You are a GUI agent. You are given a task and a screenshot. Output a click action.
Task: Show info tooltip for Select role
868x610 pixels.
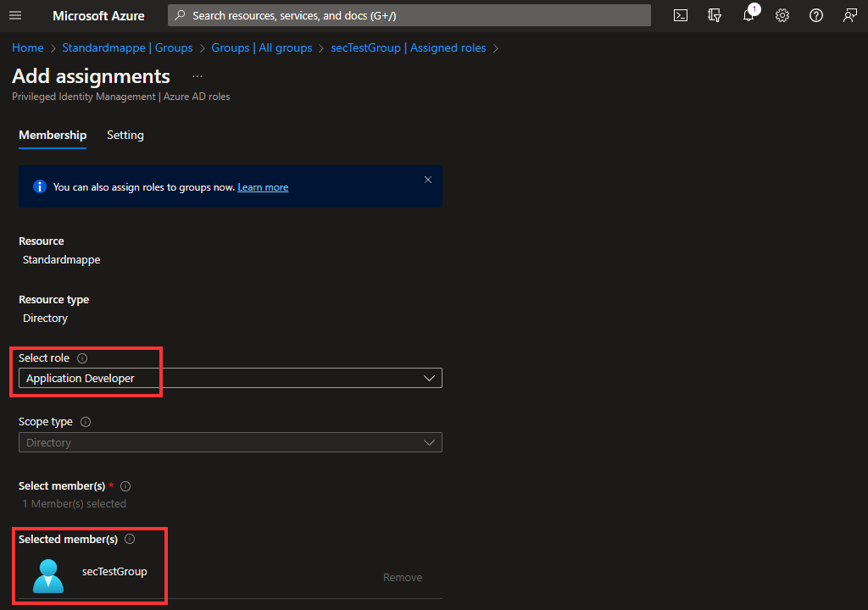[82, 358]
